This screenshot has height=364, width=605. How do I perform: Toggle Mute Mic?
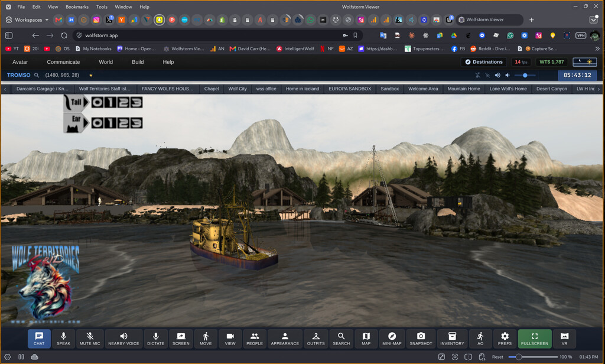[x=90, y=339]
